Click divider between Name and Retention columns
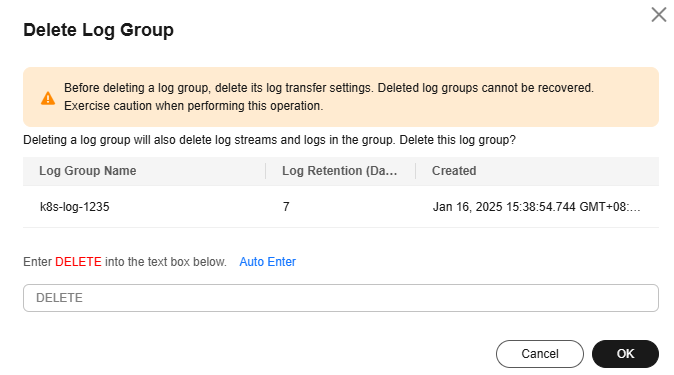The image size is (674, 375). pyautogui.click(x=266, y=171)
